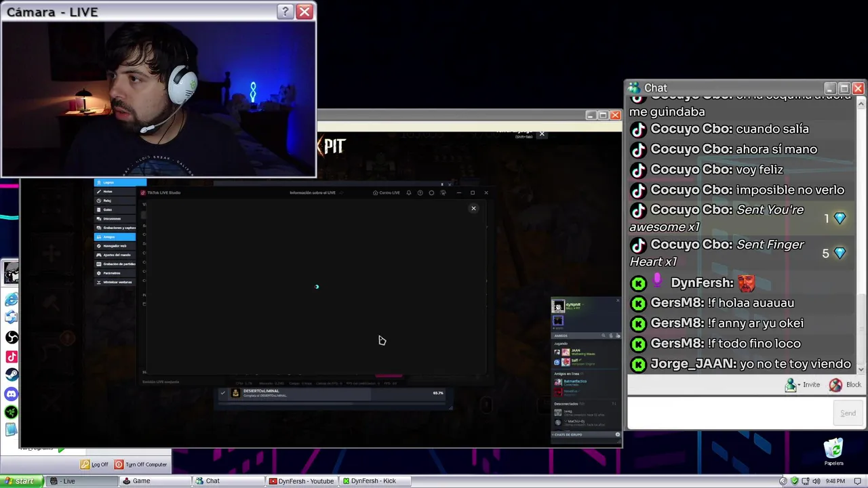Click the sync refresh desktop icon
This screenshot has height=488, width=868.
(x=12, y=317)
